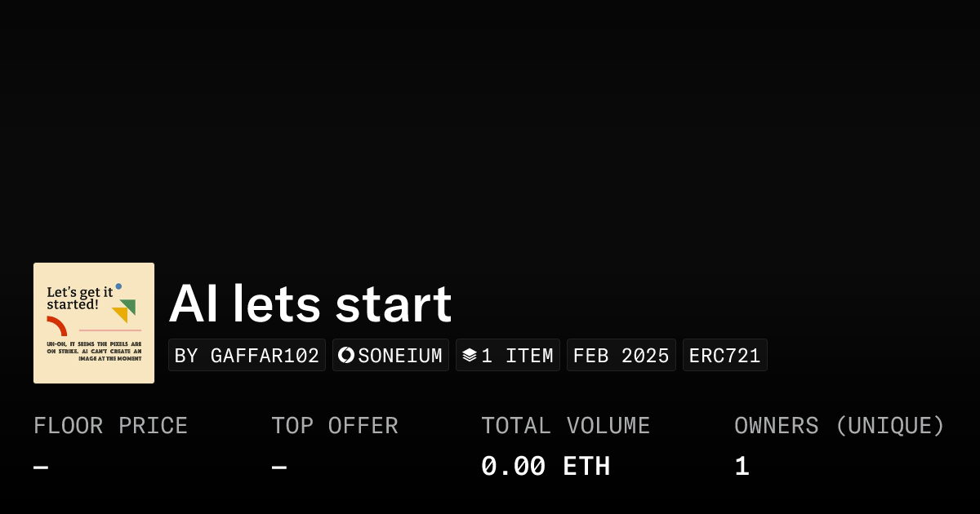This screenshot has width=980, height=514.
Task: Click the green triangle in the thumbnail
Action: click(x=128, y=306)
